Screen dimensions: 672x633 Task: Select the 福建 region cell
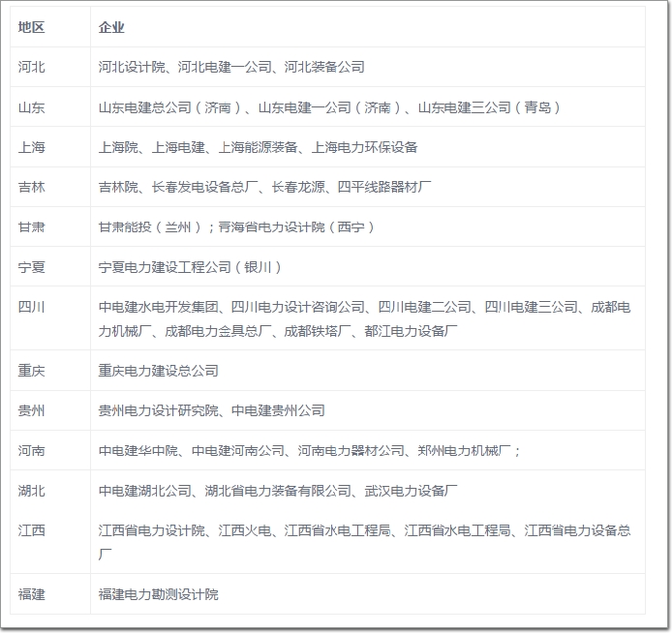point(50,594)
